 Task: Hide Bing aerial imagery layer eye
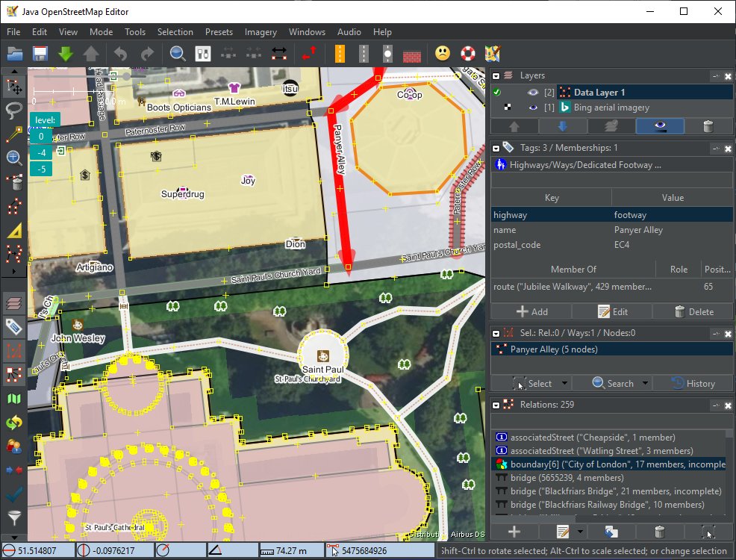[533, 108]
